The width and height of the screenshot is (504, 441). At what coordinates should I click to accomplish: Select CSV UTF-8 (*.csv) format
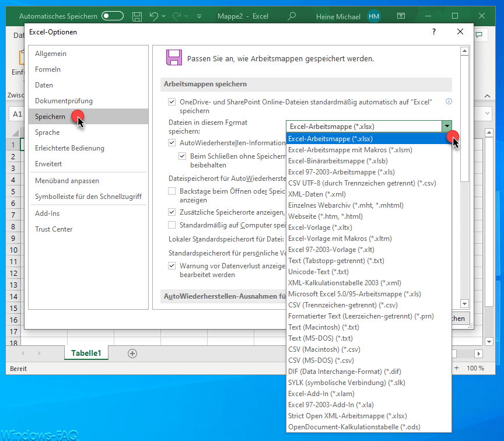point(369,183)
